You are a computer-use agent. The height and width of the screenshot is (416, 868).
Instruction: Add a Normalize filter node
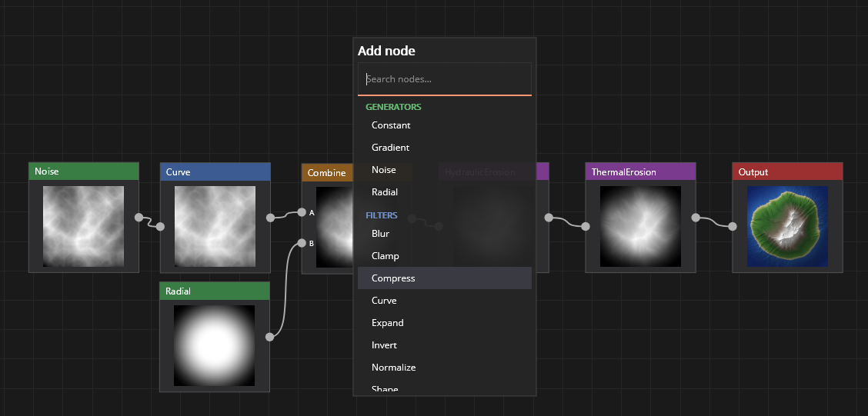(445, 368)
